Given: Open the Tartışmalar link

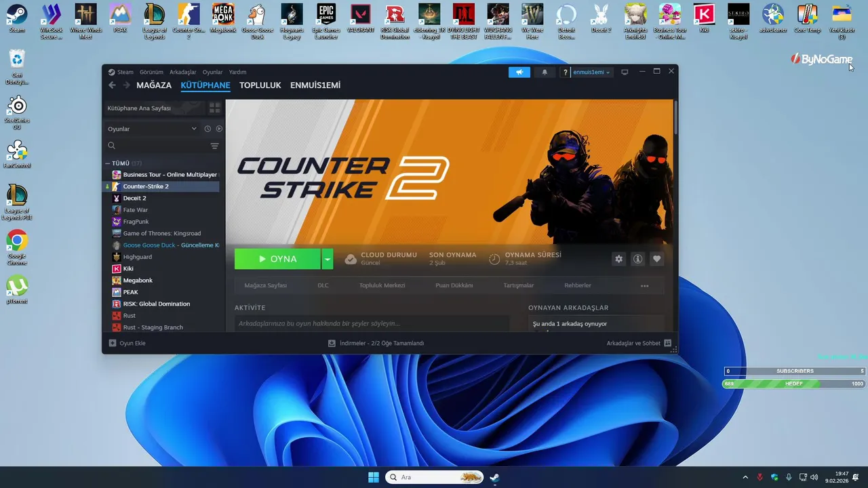Looking at the screenshot, I should [519, 286].
